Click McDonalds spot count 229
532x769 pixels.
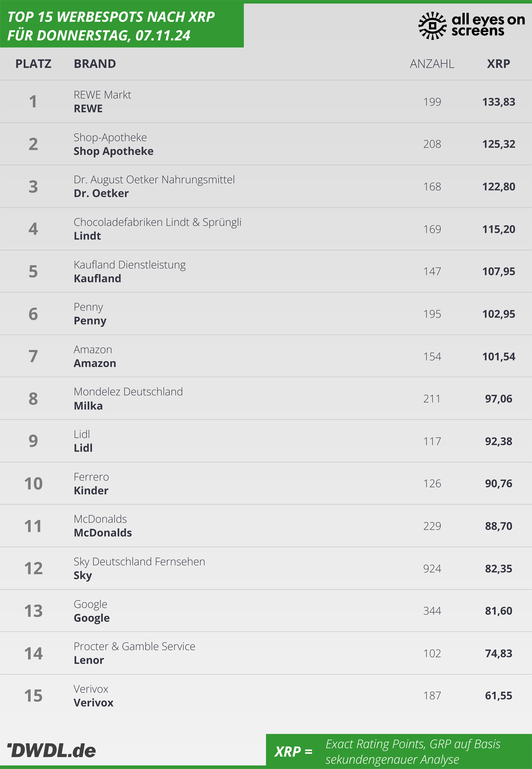click(432, 526)
